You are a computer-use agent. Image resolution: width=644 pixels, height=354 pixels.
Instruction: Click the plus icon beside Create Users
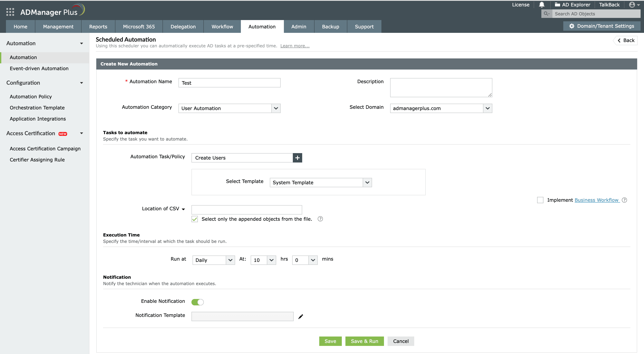(x=297, y=158)
